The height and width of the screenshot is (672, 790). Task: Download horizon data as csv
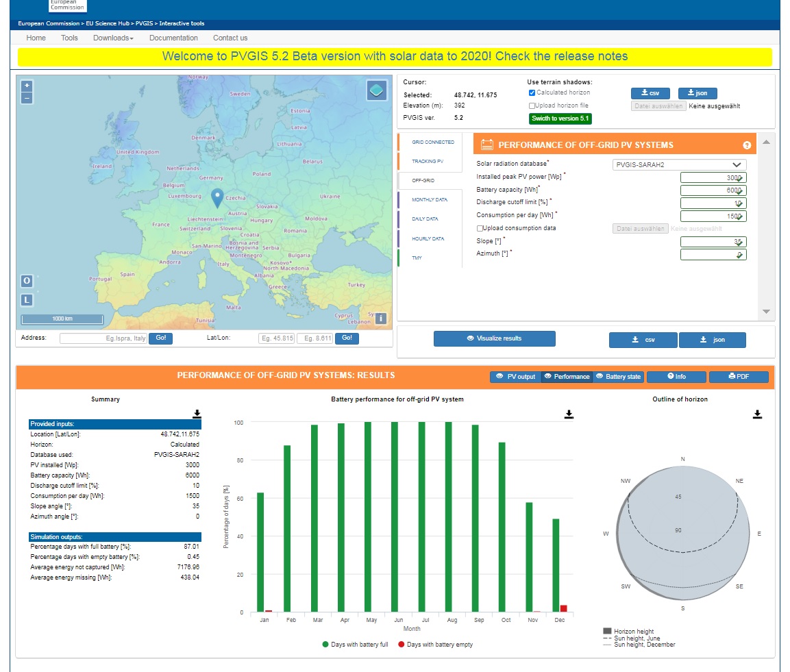click(650, 93)
